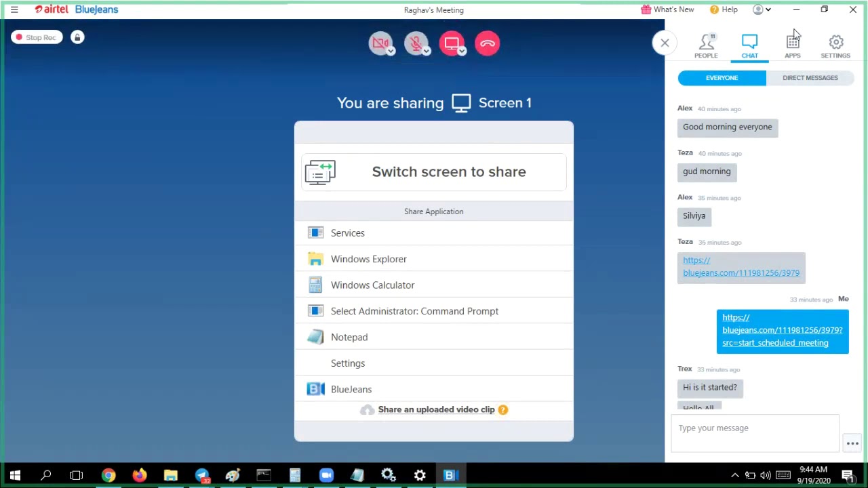The width and height of the screenshot is (868, 488).
Task: Share the Notepad application
Action: point(434,338)
